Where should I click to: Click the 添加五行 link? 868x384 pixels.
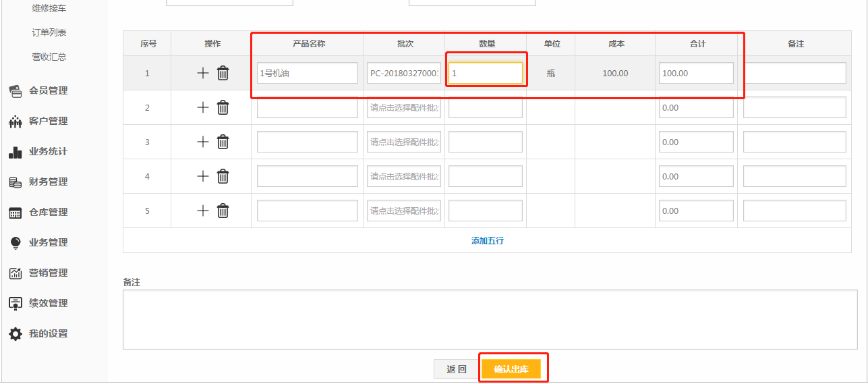[487, 240]
